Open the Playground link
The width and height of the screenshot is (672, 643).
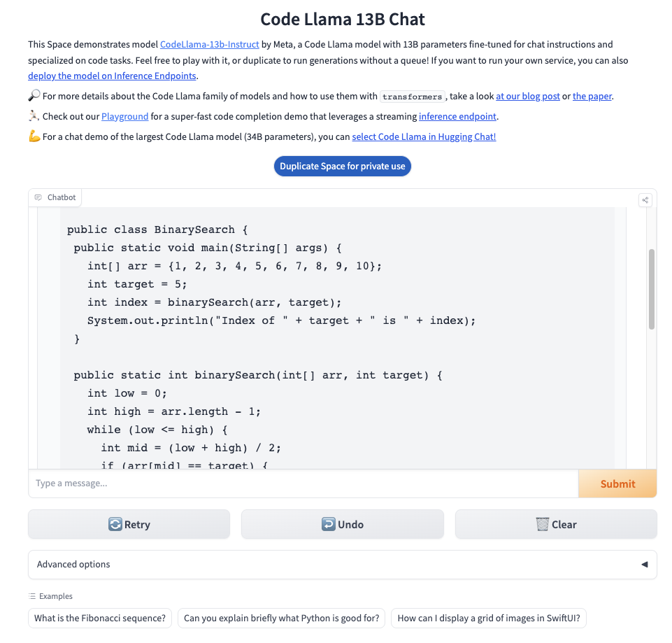tap(124, 116)
